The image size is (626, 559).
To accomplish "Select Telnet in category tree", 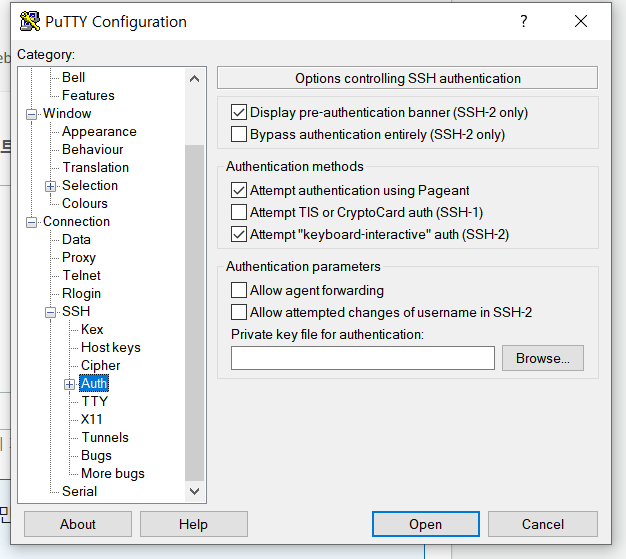I will (x=81, y=275).
